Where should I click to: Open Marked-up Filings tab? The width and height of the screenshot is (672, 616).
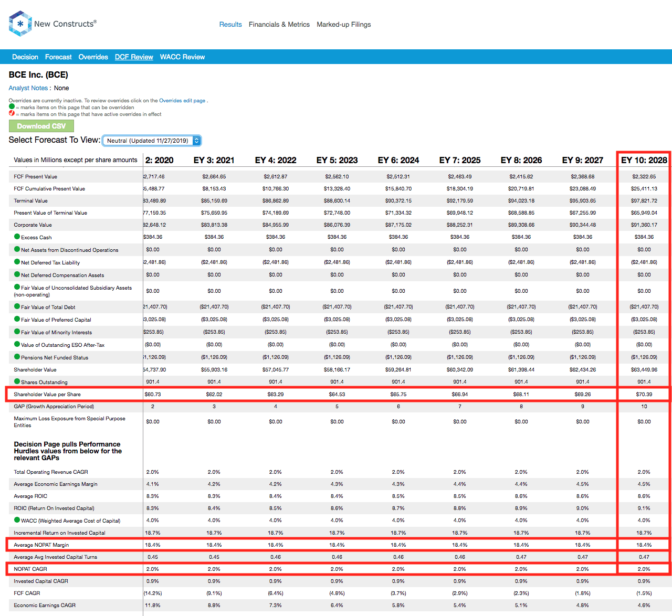[x=344, y=24]
